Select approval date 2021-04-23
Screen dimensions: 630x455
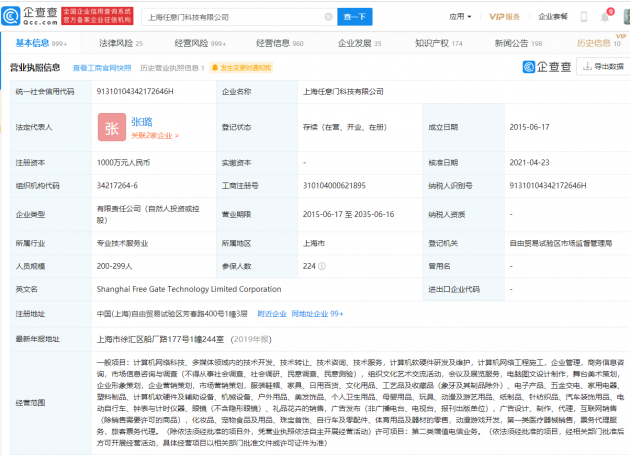(x=529, y=163)
